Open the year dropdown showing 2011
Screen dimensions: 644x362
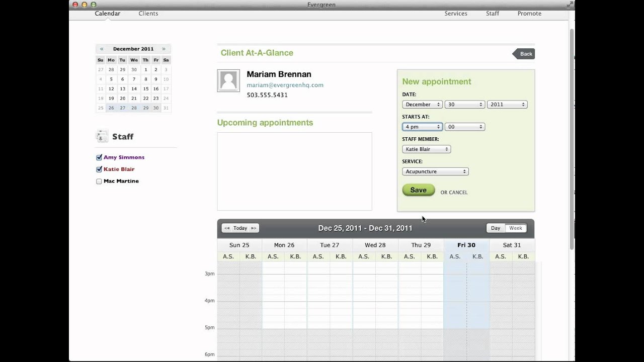(x=507, y=105)
